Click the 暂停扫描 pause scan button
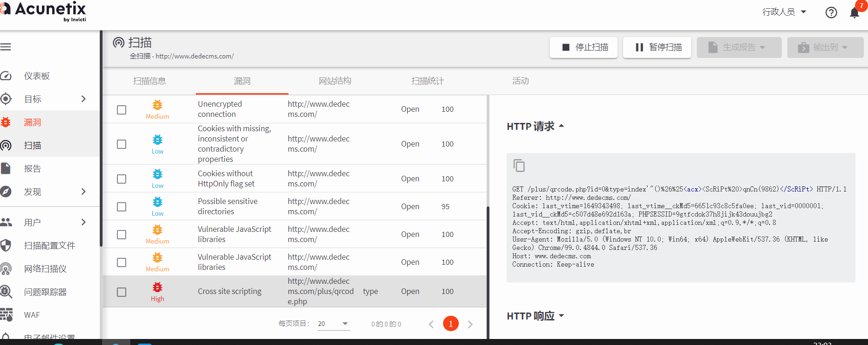 point(657,47)
